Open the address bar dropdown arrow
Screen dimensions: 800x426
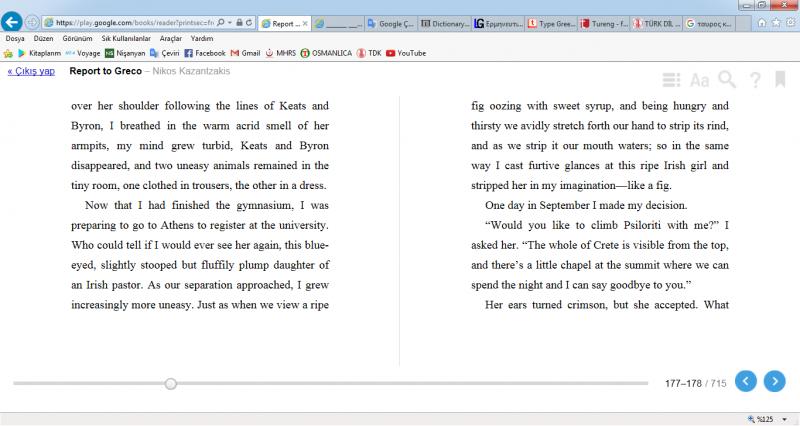click(230, 22)
